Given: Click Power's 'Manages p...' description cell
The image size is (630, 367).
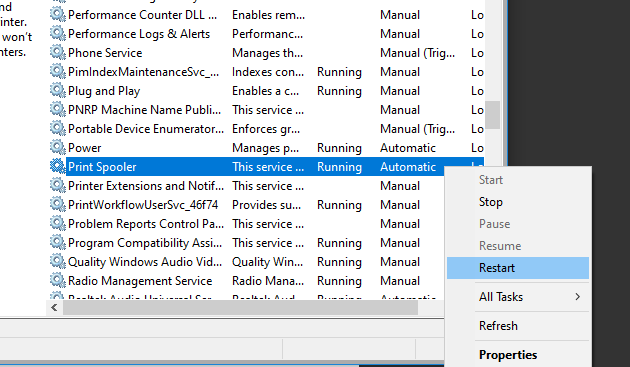Looking at the screenshot, I should [x=265, y=148].
